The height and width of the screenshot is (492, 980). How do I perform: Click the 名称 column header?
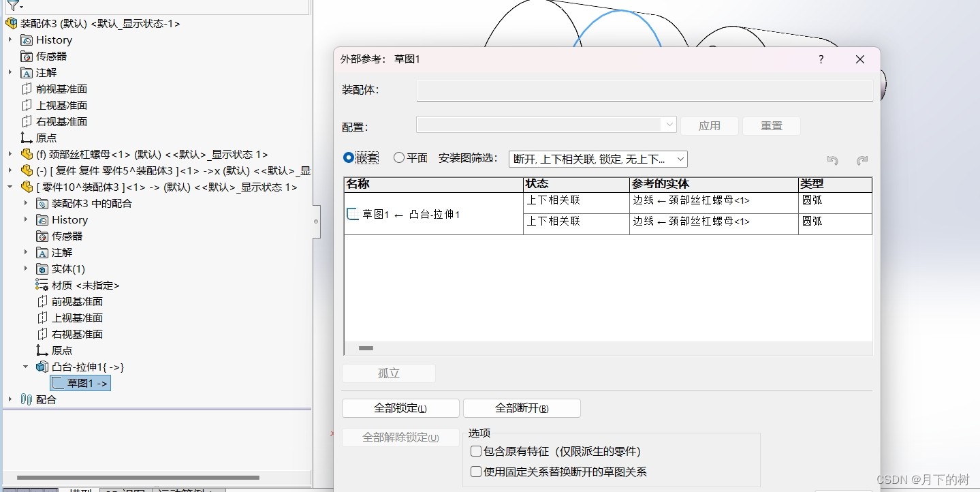tap(434, 185)
